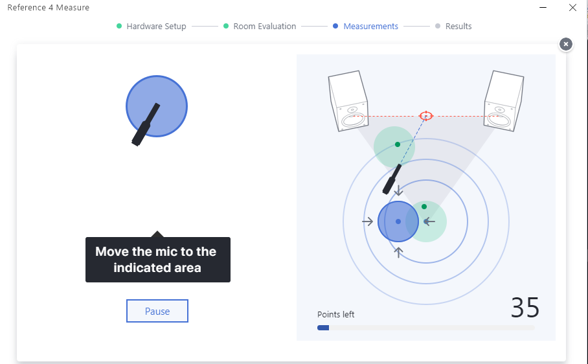
Task: Click the right-pointing arrow left of blue circle
Action: point(367,222)
